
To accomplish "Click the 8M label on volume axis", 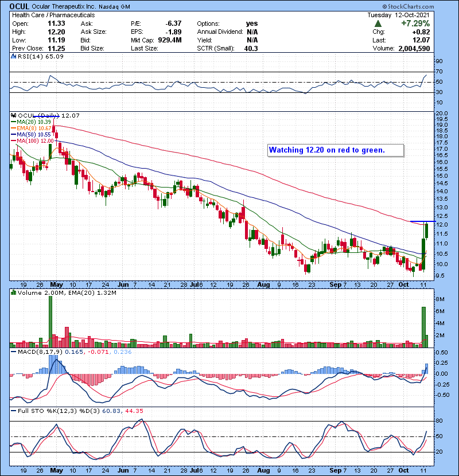I will point(440,299).
